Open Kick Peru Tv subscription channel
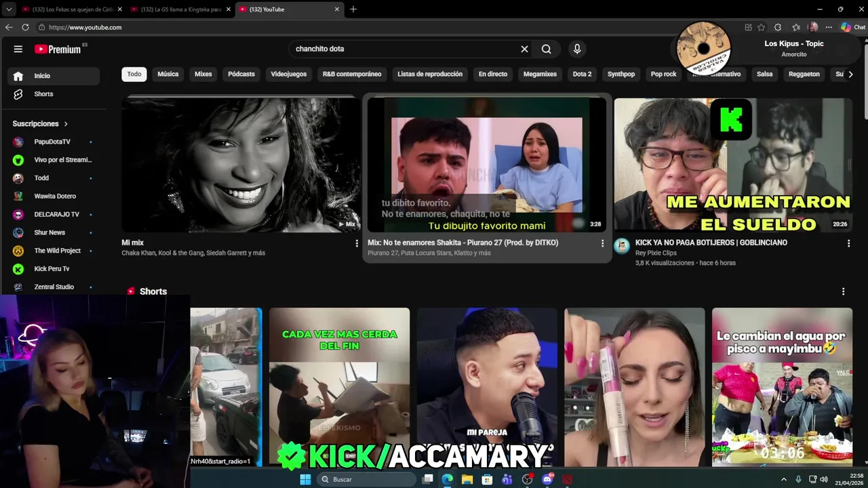This screenshot has height=488, width=868. tap(52, 269)
